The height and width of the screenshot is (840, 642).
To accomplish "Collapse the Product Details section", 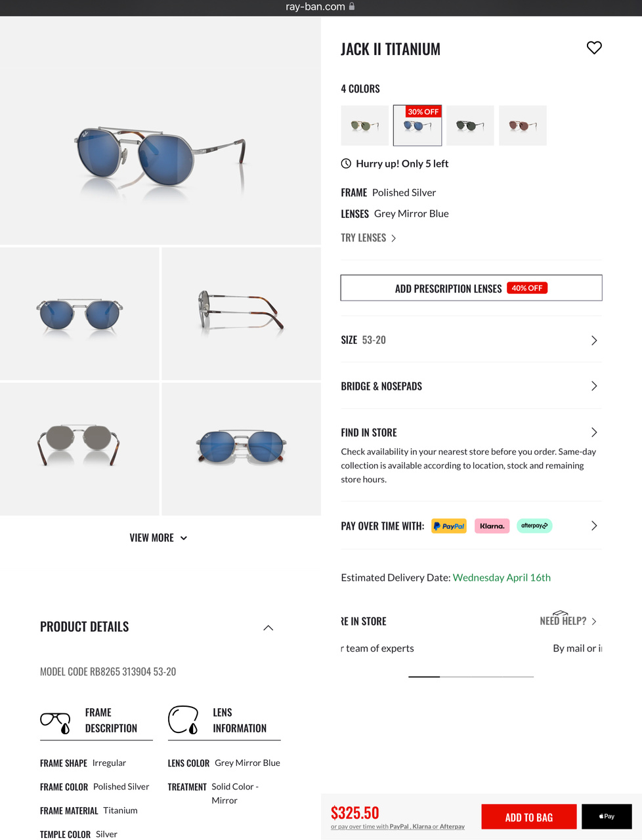I will point(268,627).
